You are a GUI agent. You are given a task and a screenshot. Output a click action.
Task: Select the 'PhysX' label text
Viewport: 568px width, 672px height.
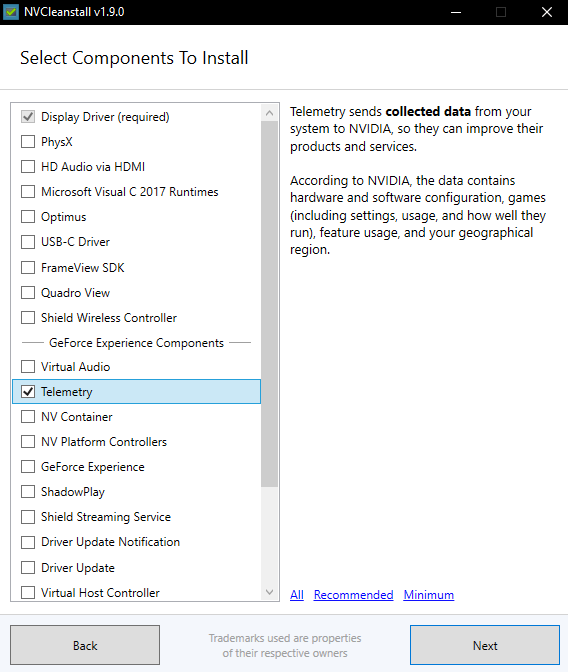pos(57,141)
